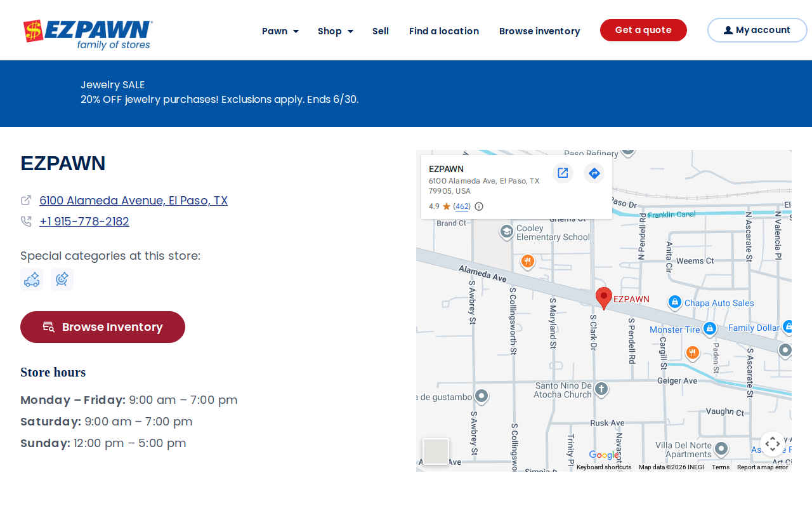This screenshot has width=812, height=508.
Task: Click the Get a quote button
Action: [x=643, y=30]
